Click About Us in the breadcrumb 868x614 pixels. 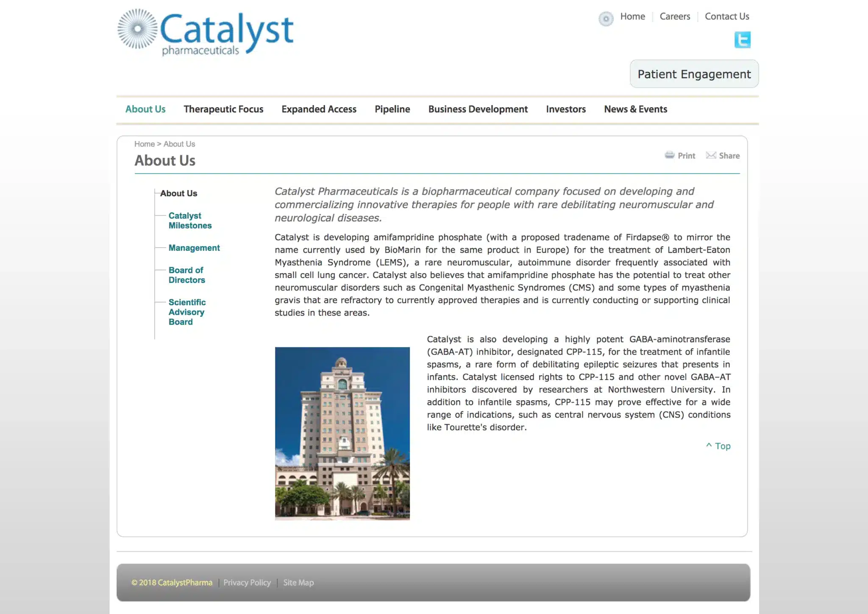(x=179, y=144)
